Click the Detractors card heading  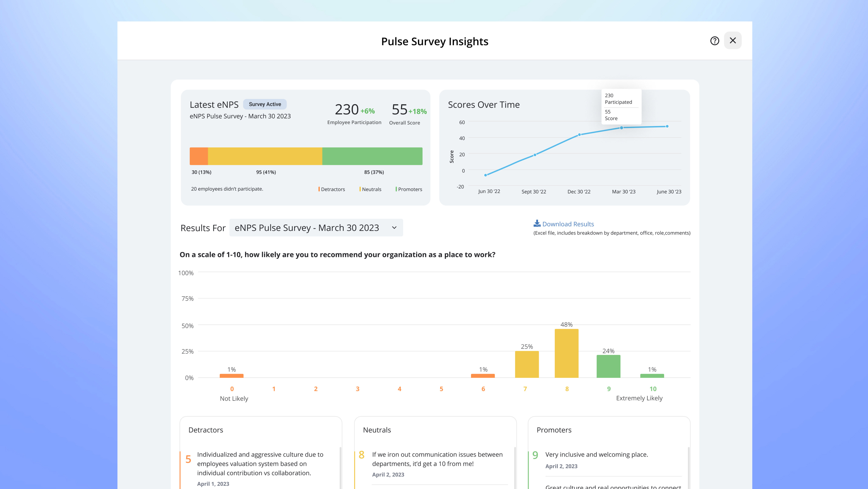[x=206, y=430]
